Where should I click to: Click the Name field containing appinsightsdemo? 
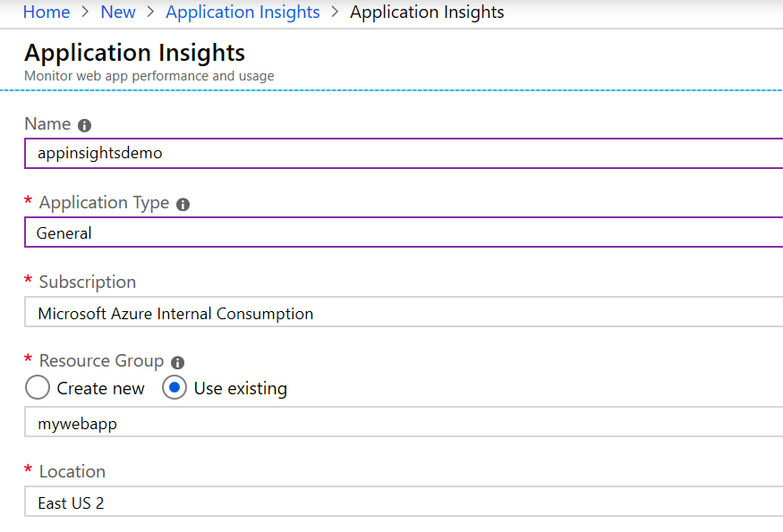pos(404,153)
